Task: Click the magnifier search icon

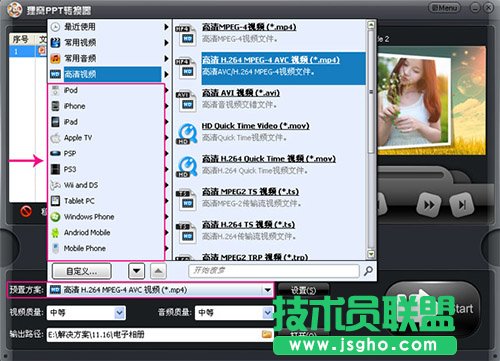Action: 368,271
